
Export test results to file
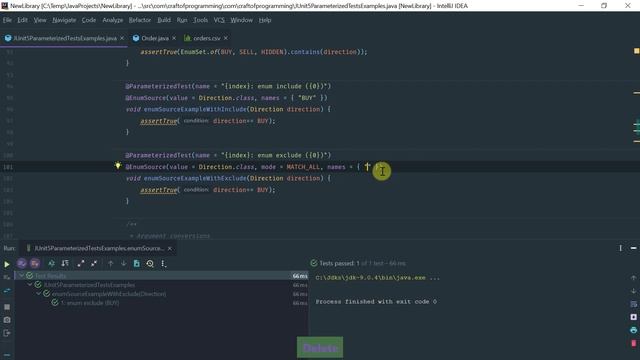(137, 264)
